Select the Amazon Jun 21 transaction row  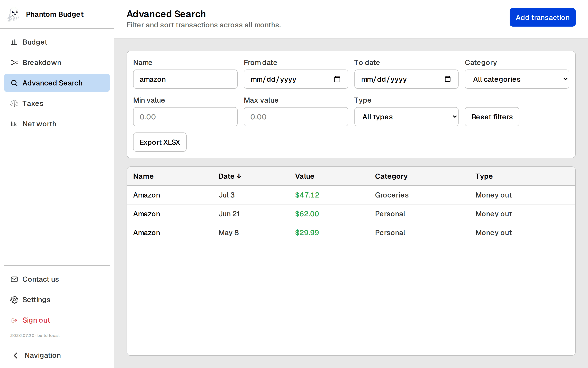pyautogui.click(x=351, y=214)
